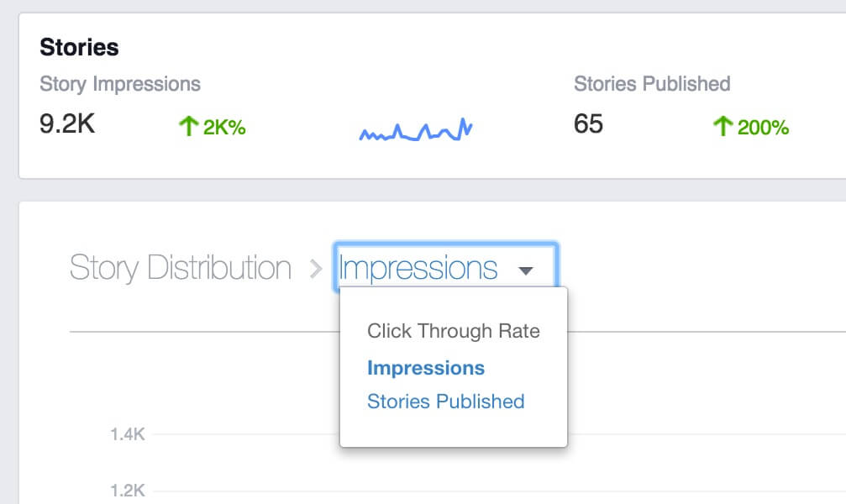Viewport: 846px width, 504px height.
Task: Click the divider line below Story Distribution
Action: point(202,332)
